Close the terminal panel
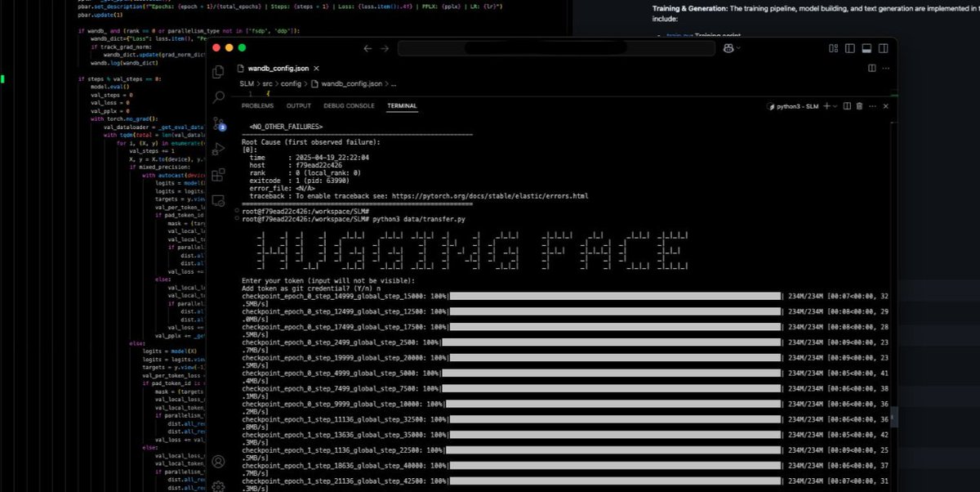The image size is (980, 492). click(886, 106)
